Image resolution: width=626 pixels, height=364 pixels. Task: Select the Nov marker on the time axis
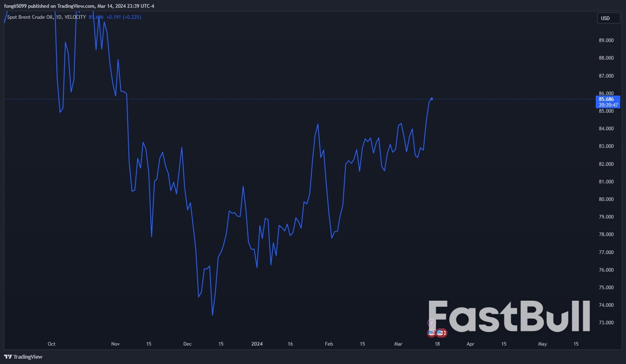point(115,344)
